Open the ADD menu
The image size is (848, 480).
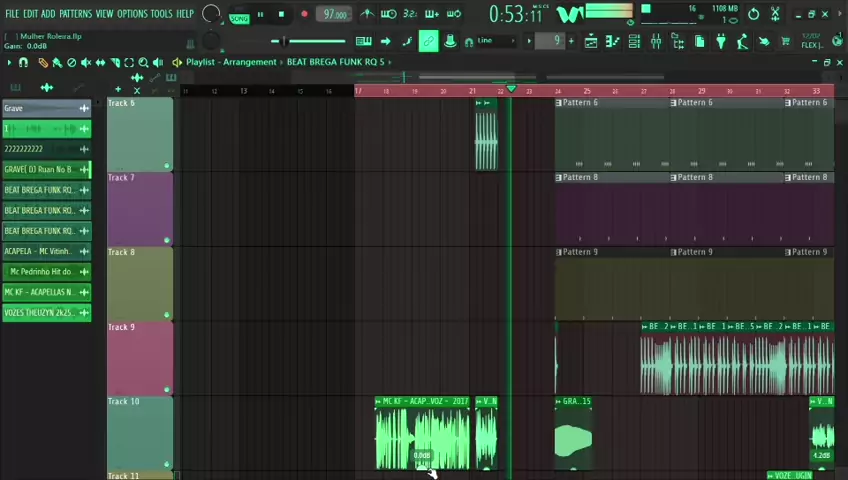pos(48,14)
